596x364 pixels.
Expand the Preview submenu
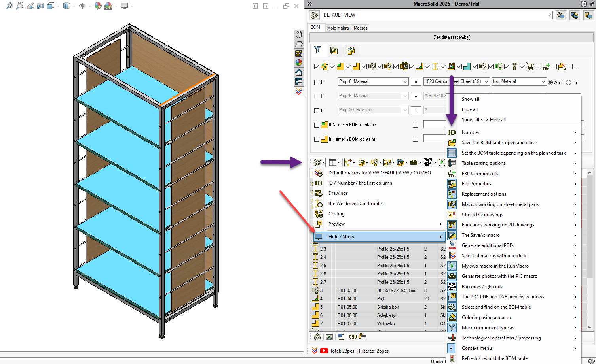380,224
